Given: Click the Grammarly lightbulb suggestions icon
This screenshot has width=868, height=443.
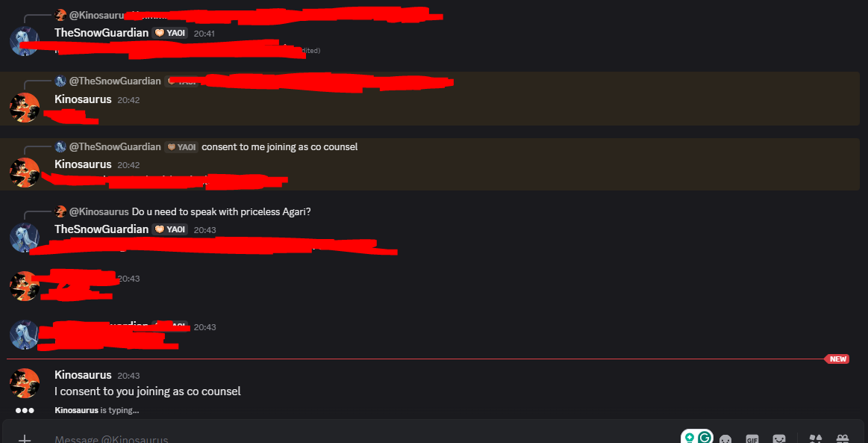Looking at the screenshot, I should (x=690, y=438).
